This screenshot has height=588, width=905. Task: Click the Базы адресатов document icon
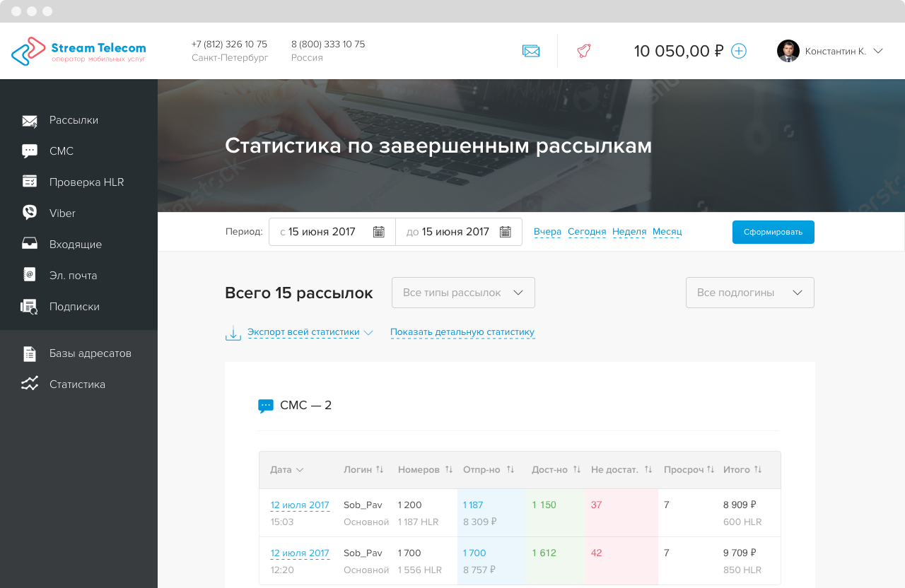(x=30, y=353)
